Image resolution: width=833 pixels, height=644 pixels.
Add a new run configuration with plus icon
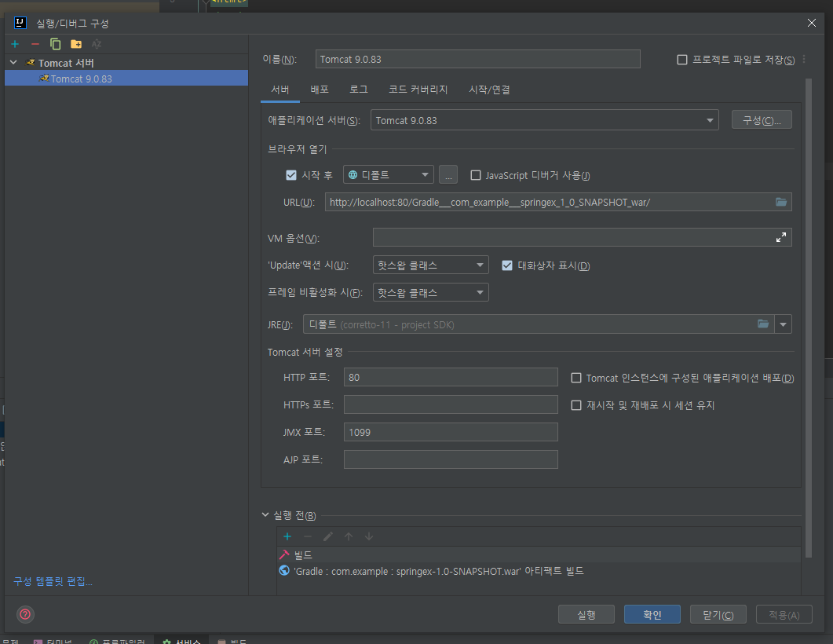15,44
